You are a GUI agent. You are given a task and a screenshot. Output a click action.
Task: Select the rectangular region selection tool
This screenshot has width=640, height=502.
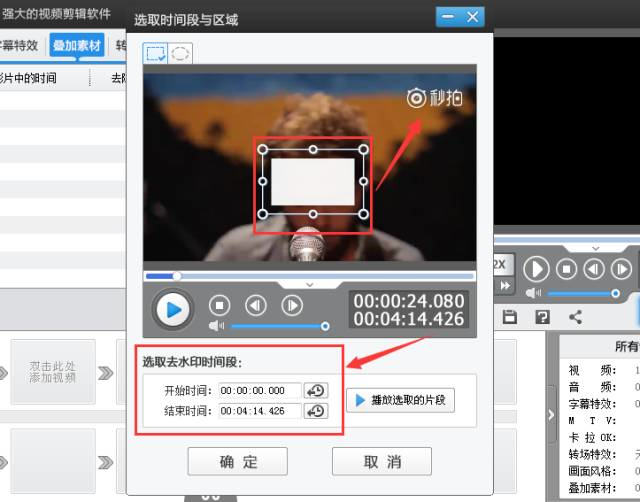coord(156,54)
